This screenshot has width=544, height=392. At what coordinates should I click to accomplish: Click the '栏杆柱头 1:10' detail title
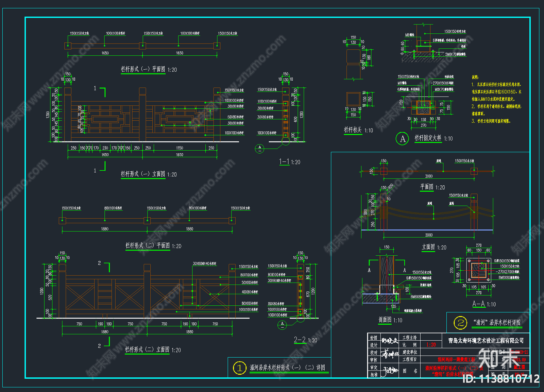click(x=358, y=130)
